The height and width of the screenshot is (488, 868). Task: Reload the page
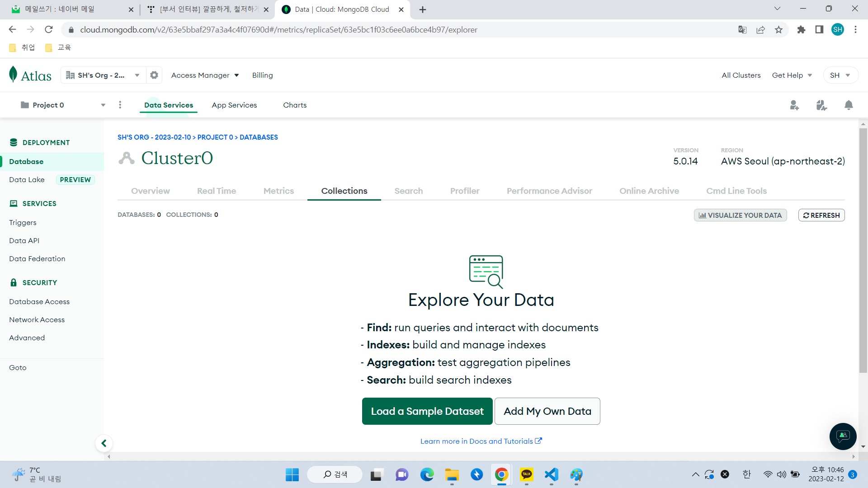click(49, 30)
